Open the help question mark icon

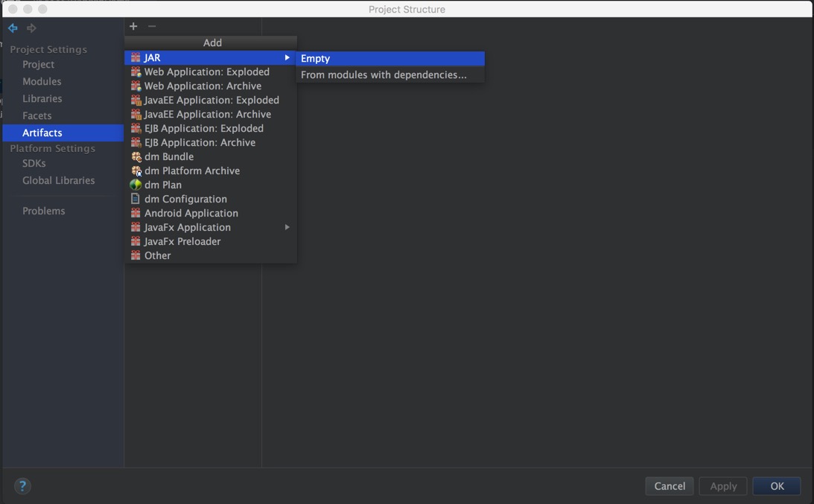[22, 486]
